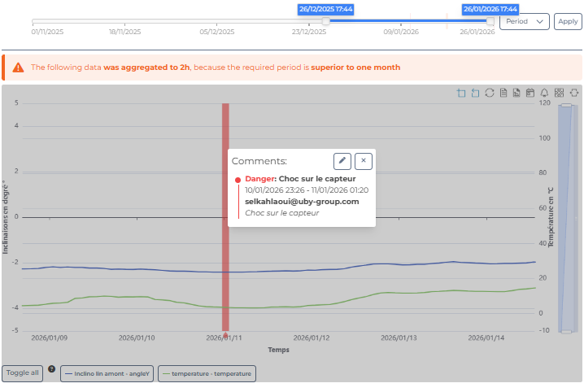584x392 pixels.
Task: Click the save chart as image icon
Action: coord(516,93)
